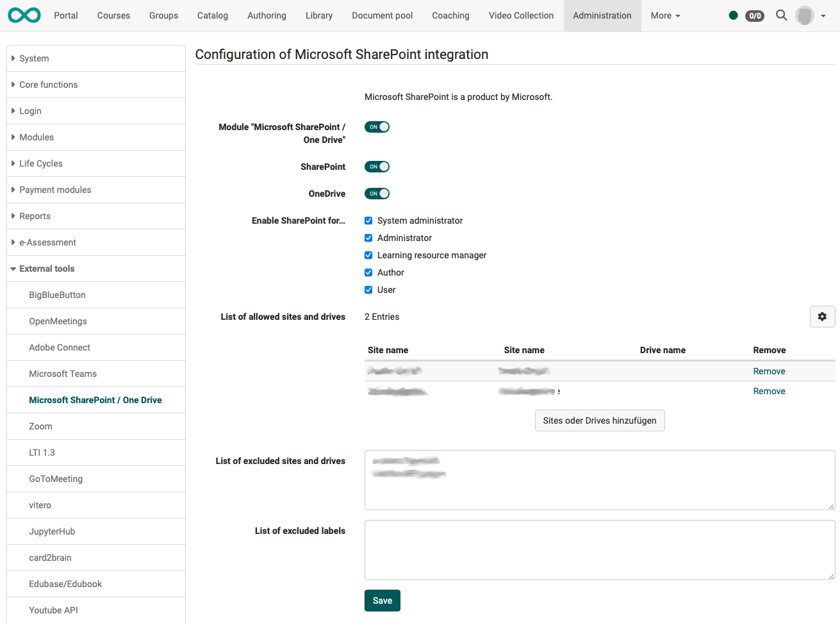Select the Administration tab
Viewport: 840px width, 623px height.
click(x=602, y=15)
